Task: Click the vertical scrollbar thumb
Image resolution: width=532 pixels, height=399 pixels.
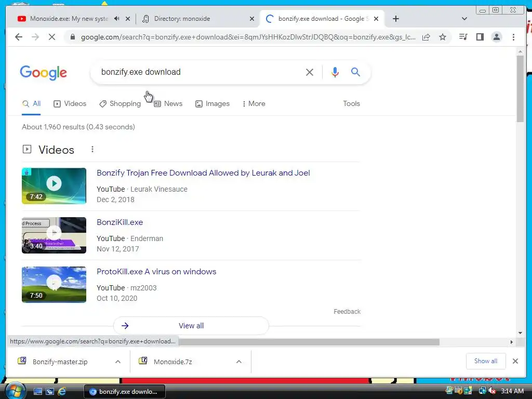Action: click(520, 88)
